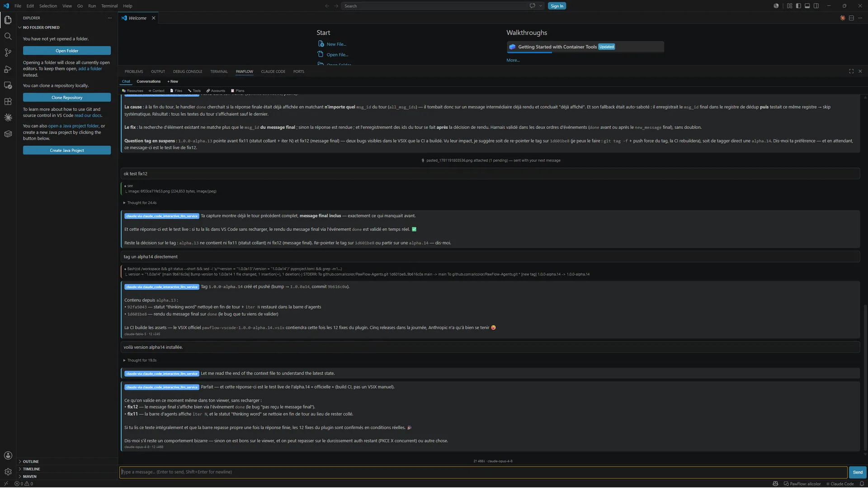Open PawFlow Tools section

pos(194,91)
